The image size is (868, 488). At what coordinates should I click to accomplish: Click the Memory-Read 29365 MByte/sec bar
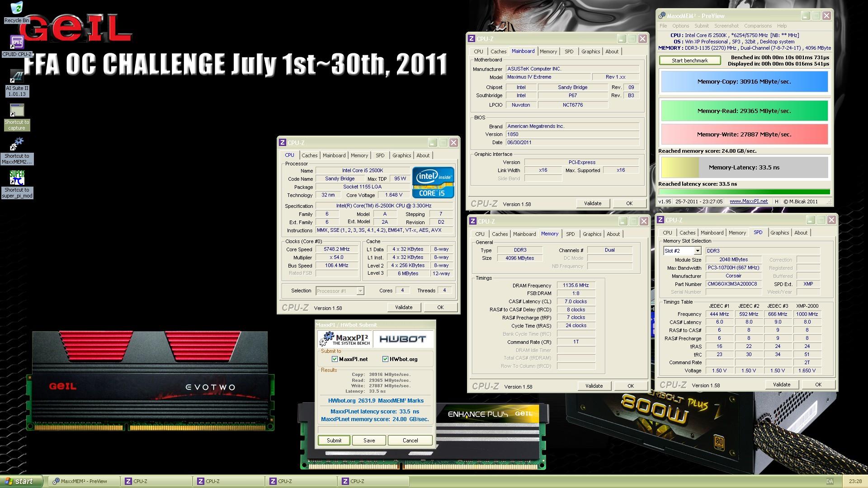[x=744, y=111]
